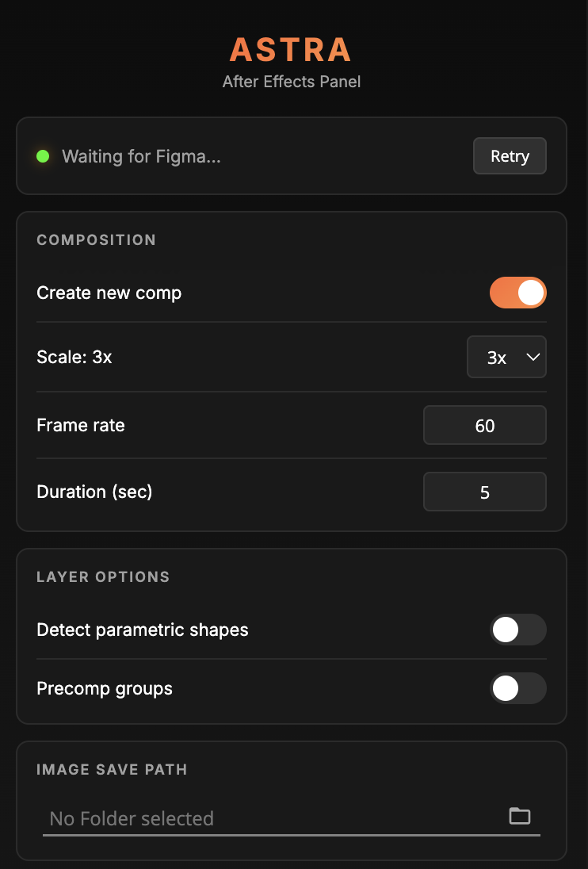This screenshot has width=588, height=869.
Task: Click the Waiting for Figma status text
Action: [x=141, y=156]
